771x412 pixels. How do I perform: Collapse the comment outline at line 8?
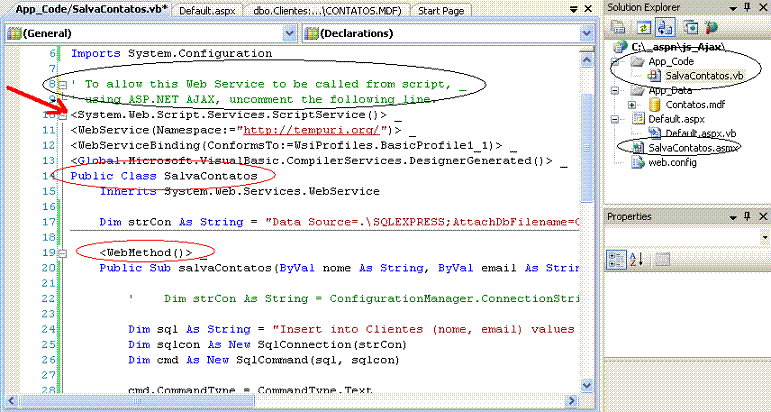pyautogui.click(x=62, y=85)
